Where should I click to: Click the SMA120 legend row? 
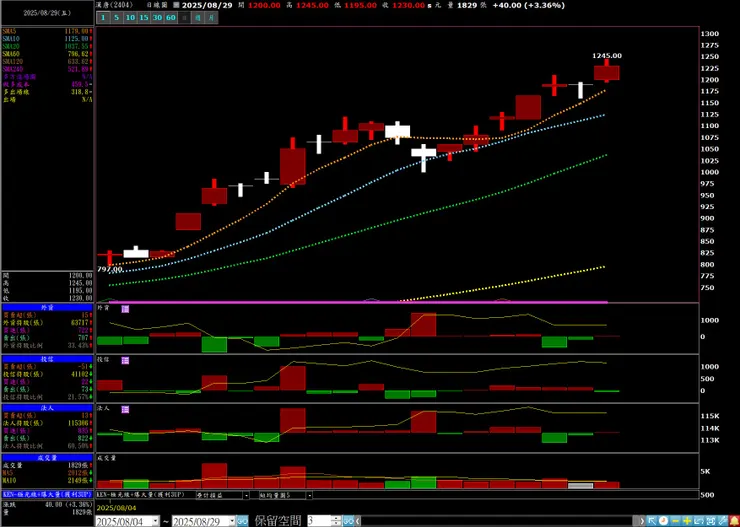coord(47,61)
